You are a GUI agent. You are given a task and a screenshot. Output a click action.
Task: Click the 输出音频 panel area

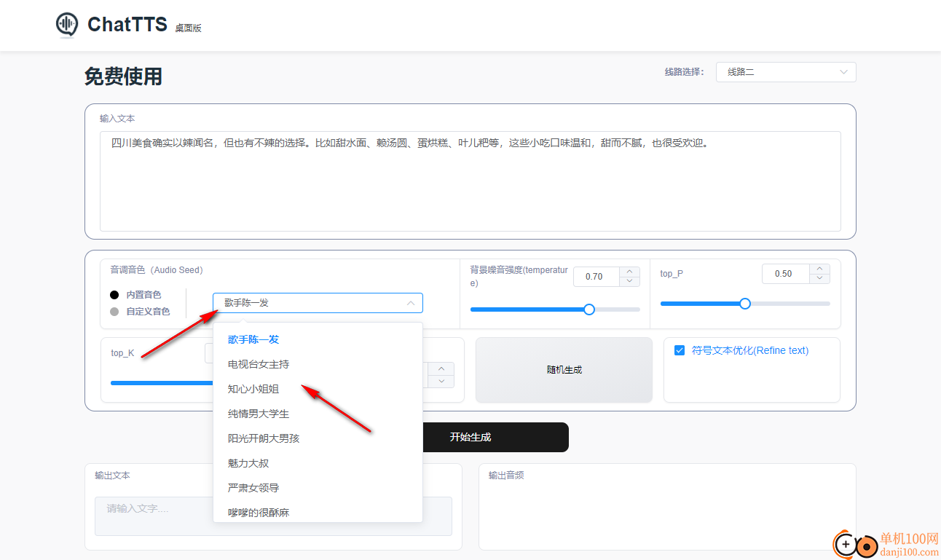click(667, 507)
